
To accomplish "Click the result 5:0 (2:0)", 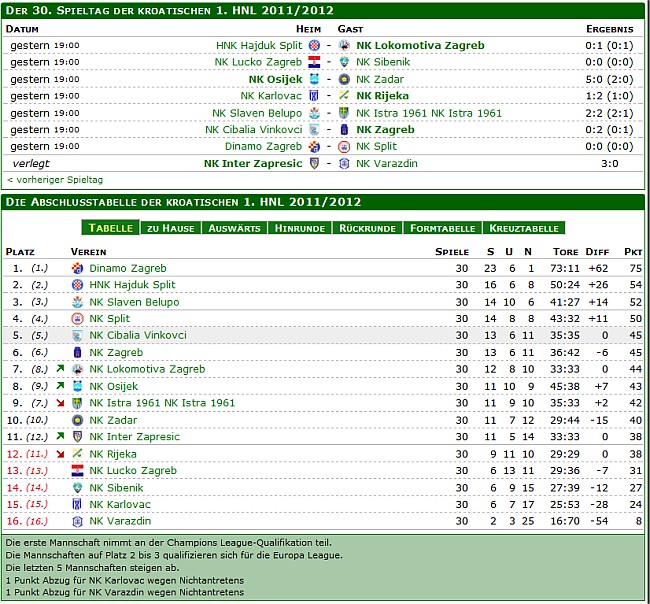I will (x=609, y=79).
